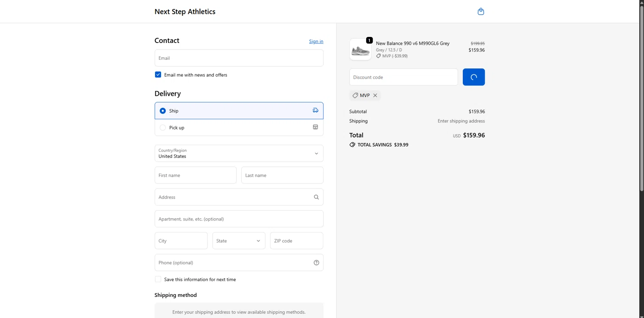Image resolution: width=644 pixels, height=318 pixels.
Task: Click the Shipping method heading
Action: 176,295
